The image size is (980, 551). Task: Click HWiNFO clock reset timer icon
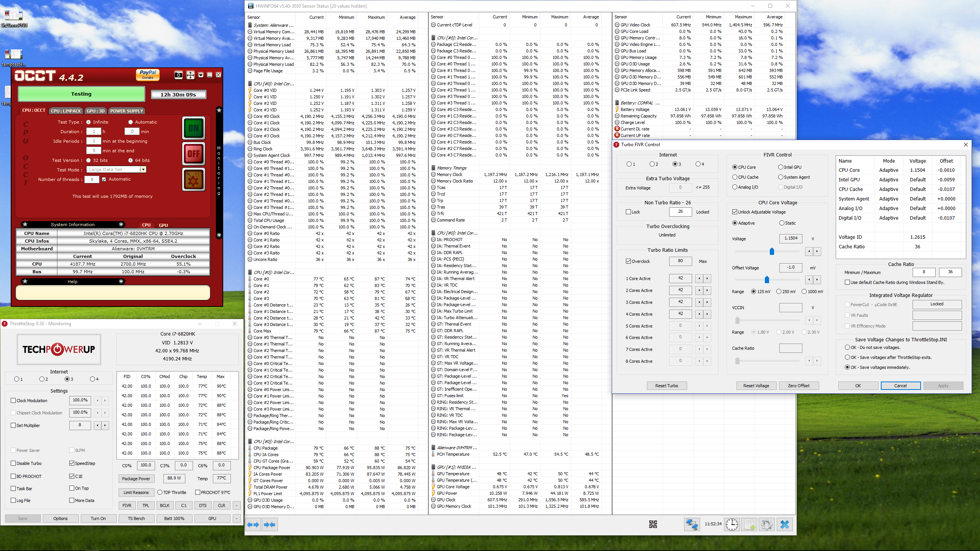[x=732, y=524]
